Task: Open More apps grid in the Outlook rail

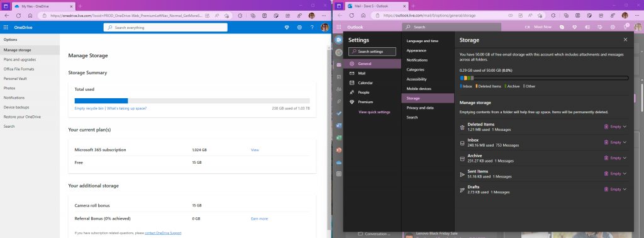Action: pos(339,174)
